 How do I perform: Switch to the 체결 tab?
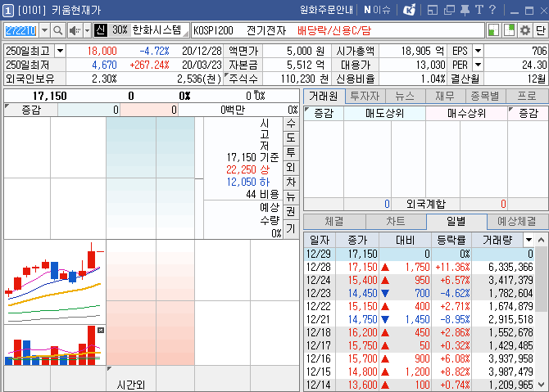(x=334, y=221)
